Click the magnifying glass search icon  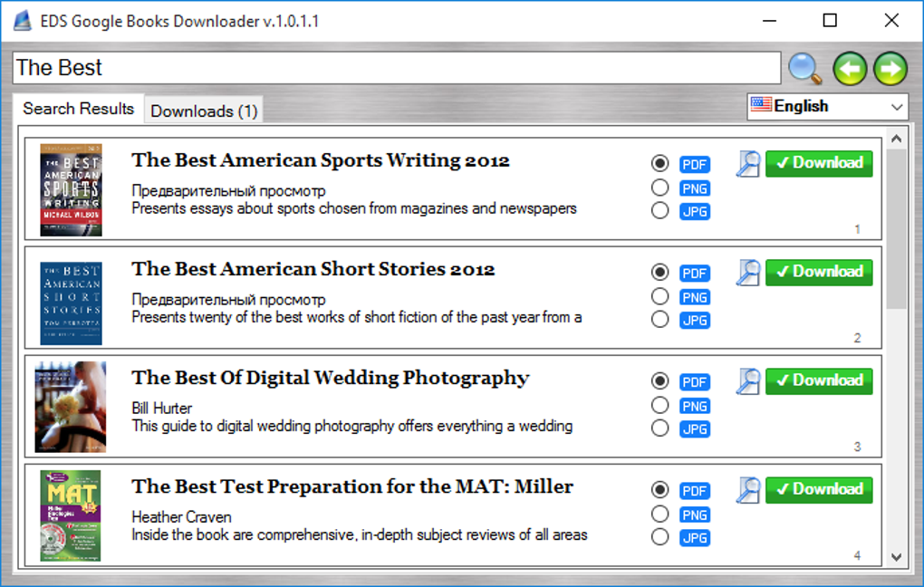coord(805,68)
